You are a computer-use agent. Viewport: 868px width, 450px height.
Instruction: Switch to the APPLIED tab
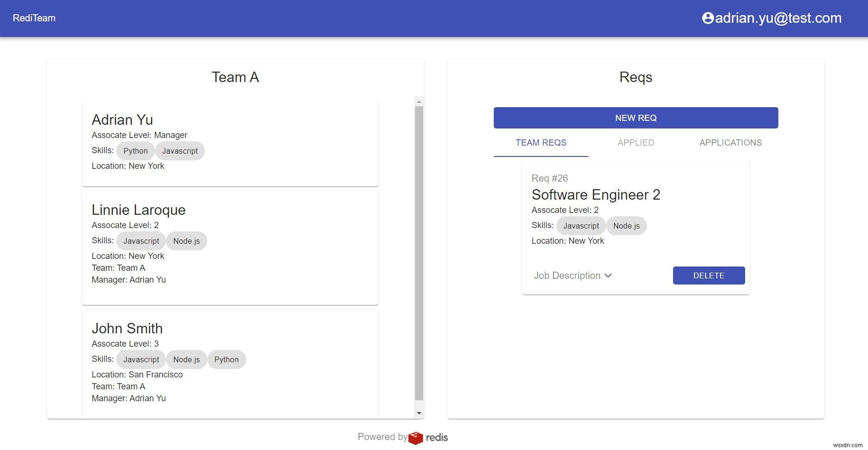click(x=635, y=143)
